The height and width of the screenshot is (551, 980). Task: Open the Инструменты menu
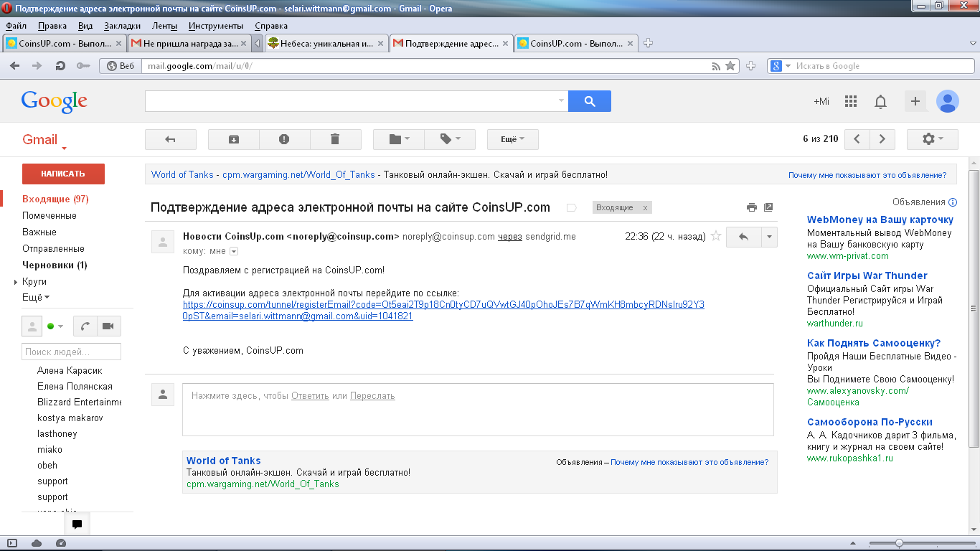tap(216, 26)
